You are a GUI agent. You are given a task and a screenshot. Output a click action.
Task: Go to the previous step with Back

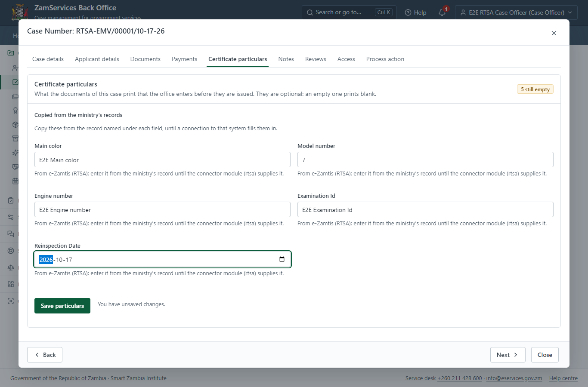pyautogui.click(x=45, y=355)
